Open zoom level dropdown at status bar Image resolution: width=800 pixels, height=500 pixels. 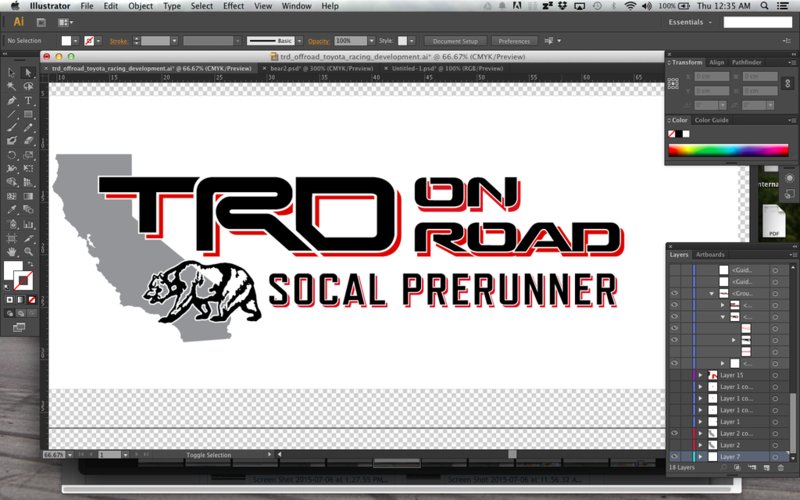pos(70,455)
